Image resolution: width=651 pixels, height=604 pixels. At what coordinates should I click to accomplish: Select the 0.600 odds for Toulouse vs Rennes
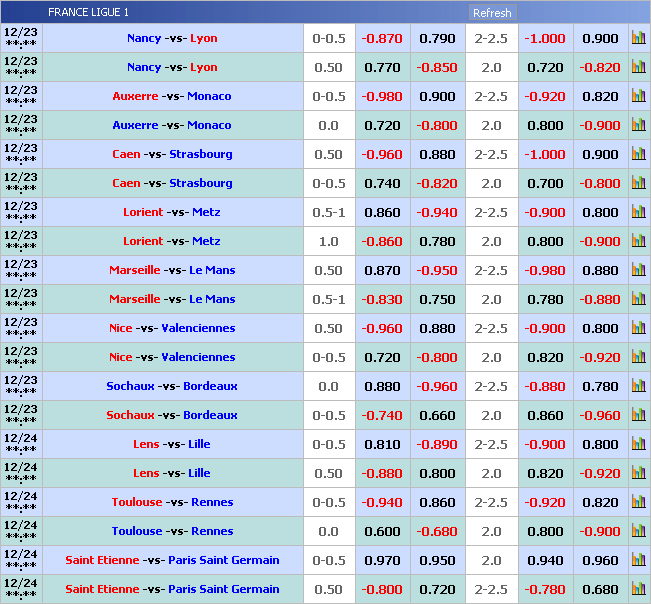382,531
